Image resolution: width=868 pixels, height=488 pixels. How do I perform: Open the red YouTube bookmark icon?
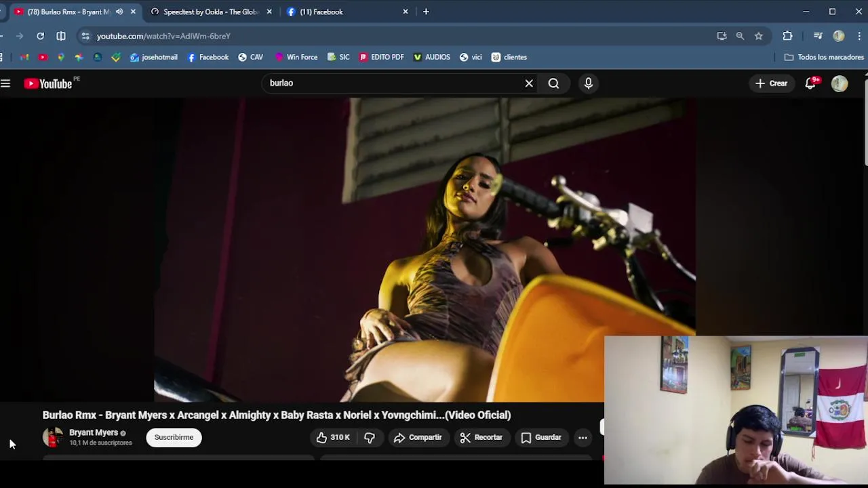43,57
